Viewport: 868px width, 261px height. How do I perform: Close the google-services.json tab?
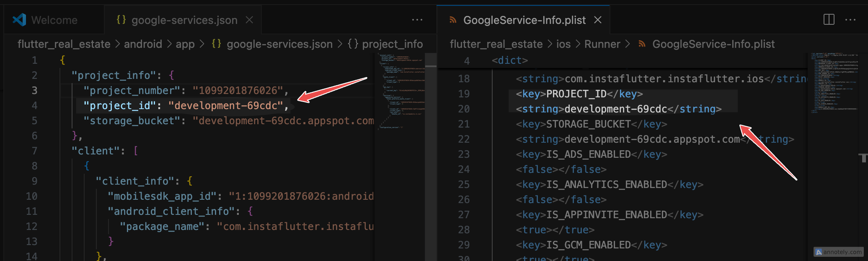pyautogui.click(x=249, y=20)
